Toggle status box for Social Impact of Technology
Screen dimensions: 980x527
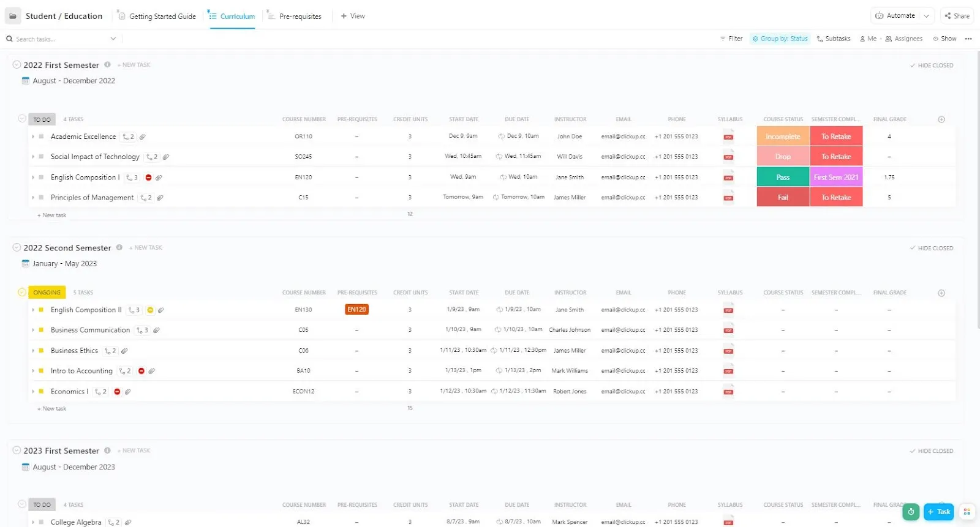(41, 157)
